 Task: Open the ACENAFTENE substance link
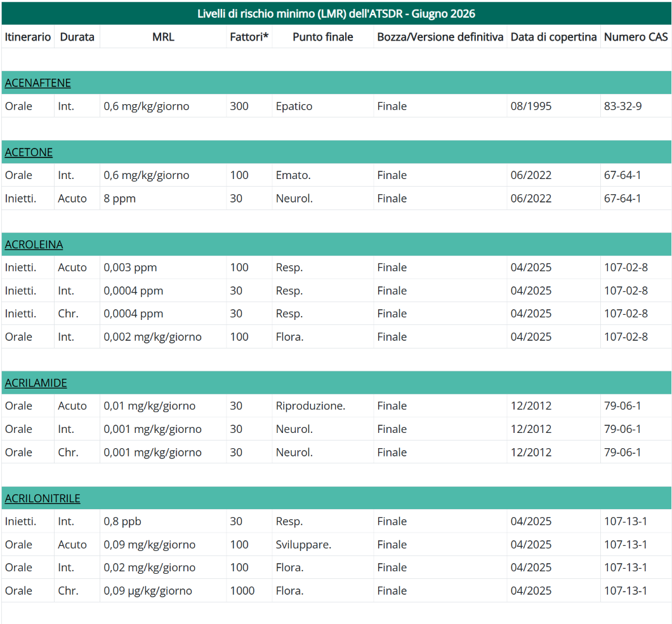click(x=37, y=83)
